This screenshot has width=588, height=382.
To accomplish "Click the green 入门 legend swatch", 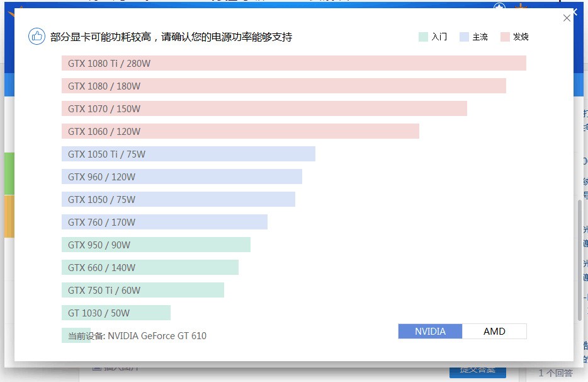I will 423,37.
